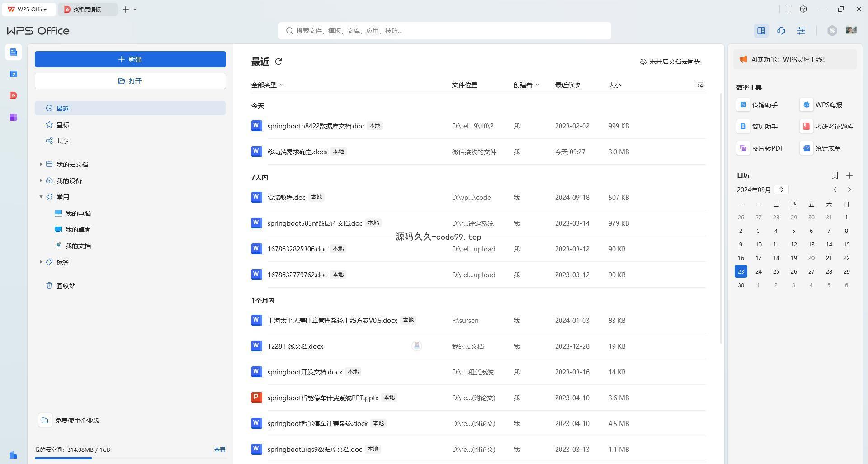Open the calendar app icon in left rail
Viewport: 868px width, 464px height.
click(x=14, y=74)
